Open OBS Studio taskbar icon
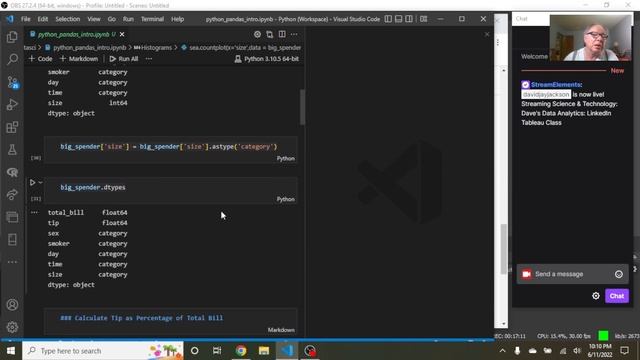Image resolution: width=640 pixels, height=360 pixels. click(310, 351)
